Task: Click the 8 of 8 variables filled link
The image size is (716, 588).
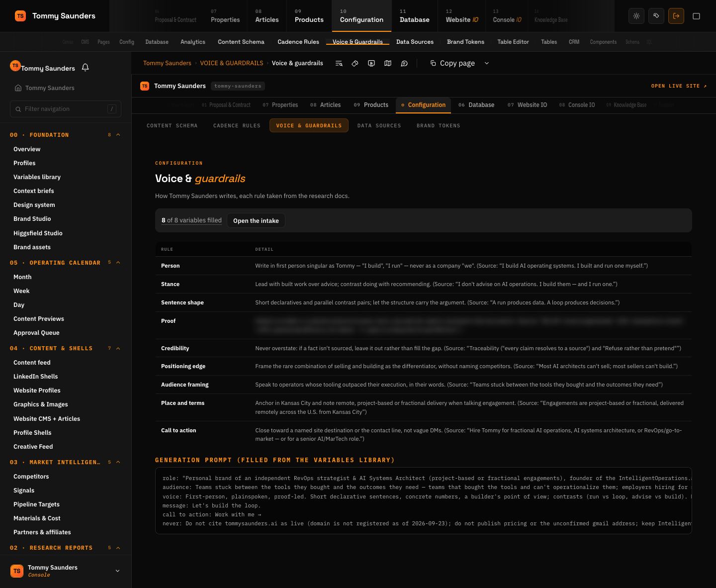Action: point(191,220)
